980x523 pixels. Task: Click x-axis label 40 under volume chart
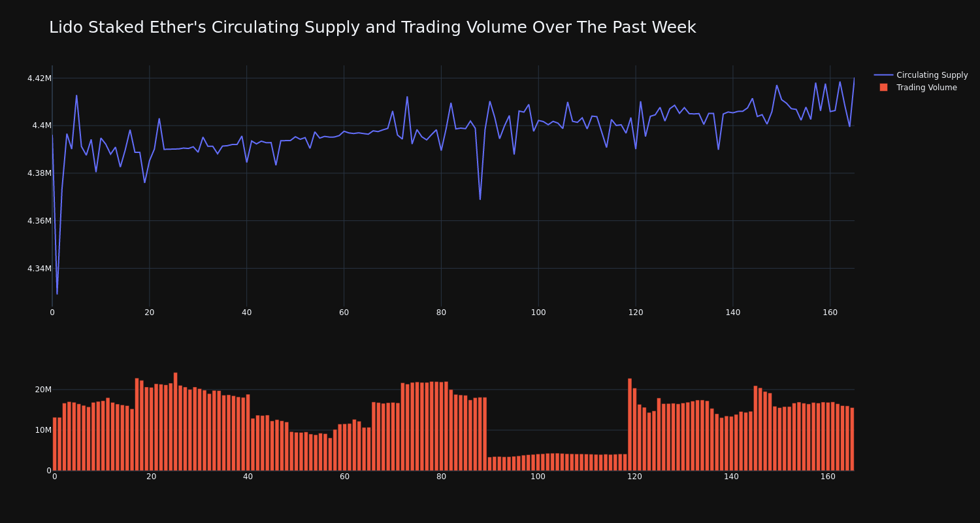pos(248,477)
